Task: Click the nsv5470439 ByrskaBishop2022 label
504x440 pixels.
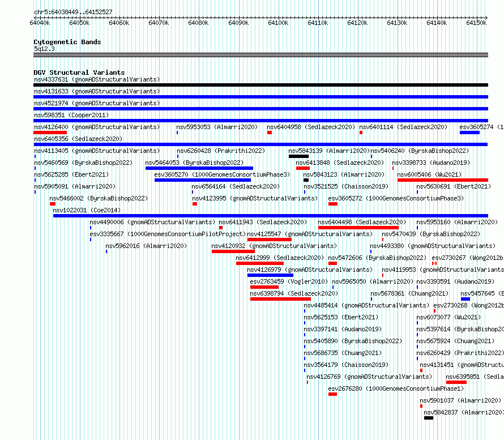Action: 431,234
